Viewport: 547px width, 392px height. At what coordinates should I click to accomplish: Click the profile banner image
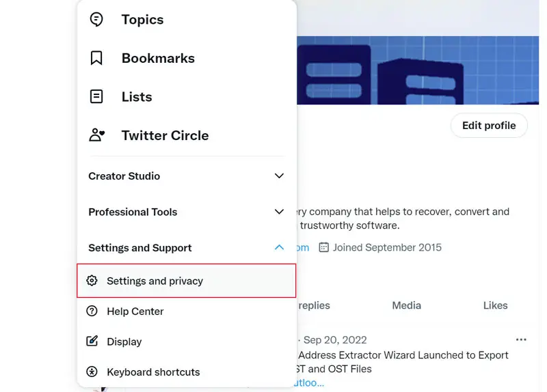[417, 70]
